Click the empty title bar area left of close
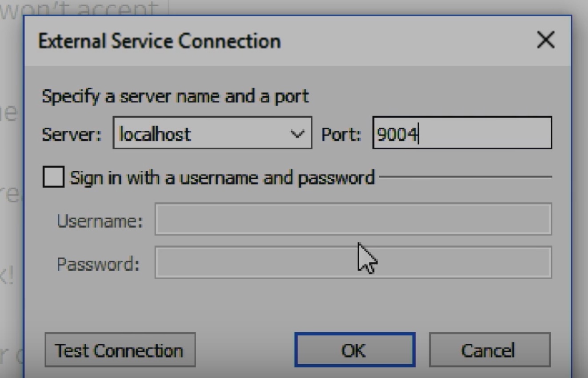This screenshot has width=588, height=378. pos(400,41)
